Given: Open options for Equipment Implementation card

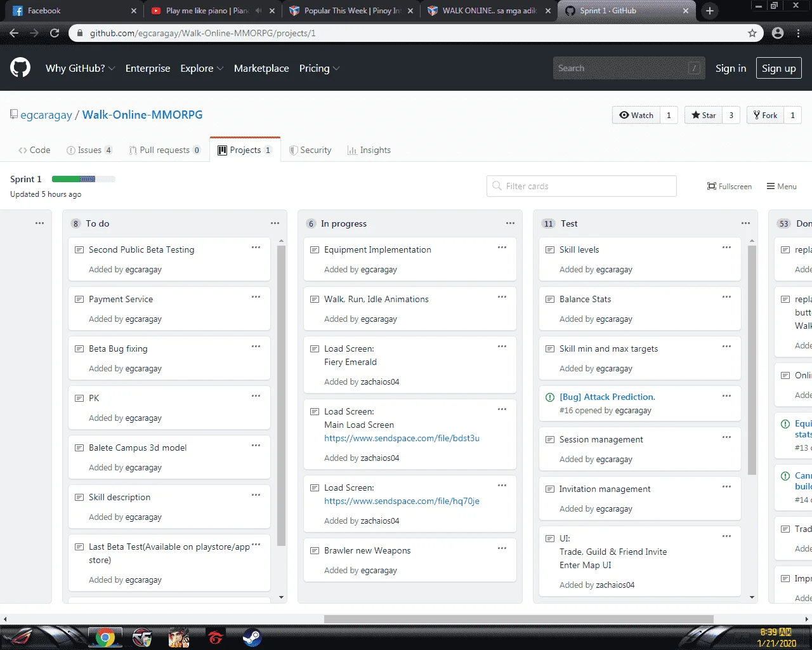Looking at the screenshot, I should click(502, 248).
